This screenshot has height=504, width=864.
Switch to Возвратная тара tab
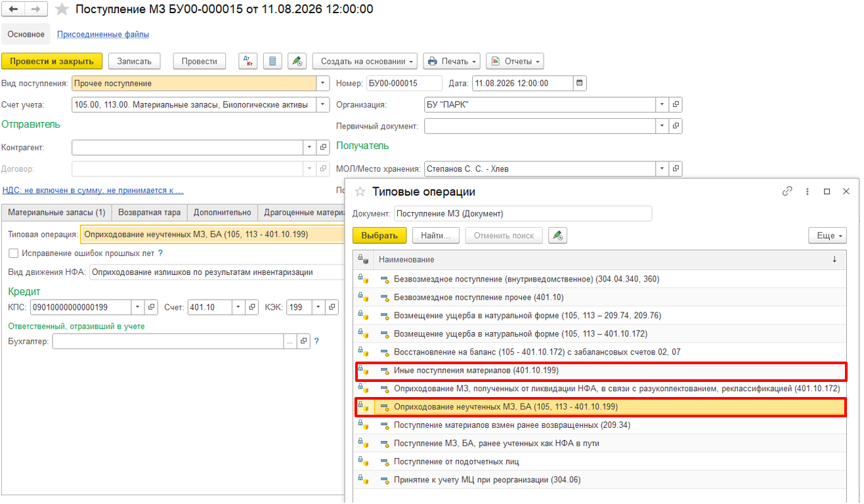149,213
